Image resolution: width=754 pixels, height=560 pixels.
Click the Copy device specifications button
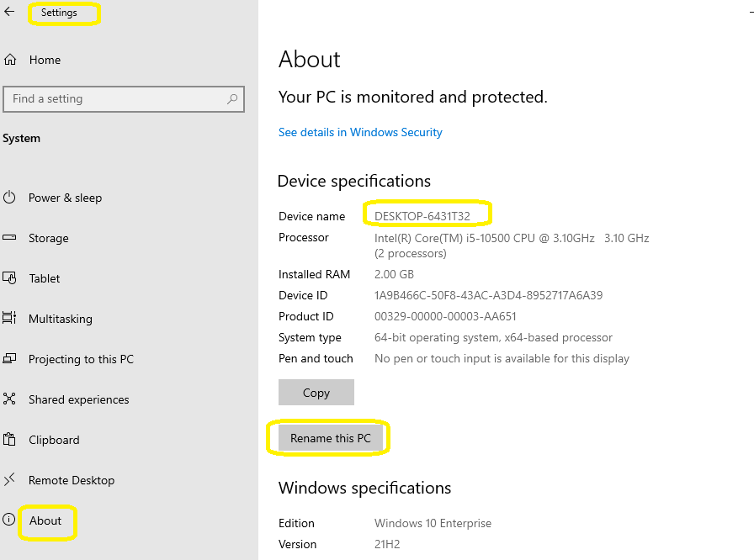point(316,393)
